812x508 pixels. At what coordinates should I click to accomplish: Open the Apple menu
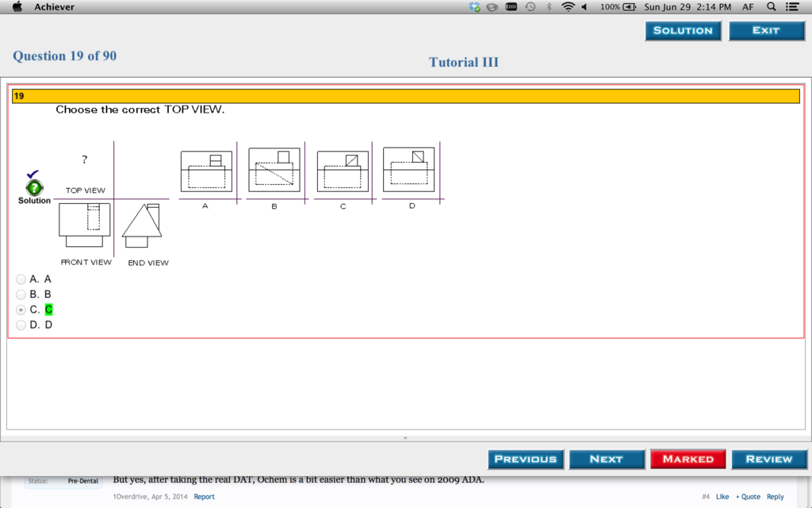click(17, 7)
